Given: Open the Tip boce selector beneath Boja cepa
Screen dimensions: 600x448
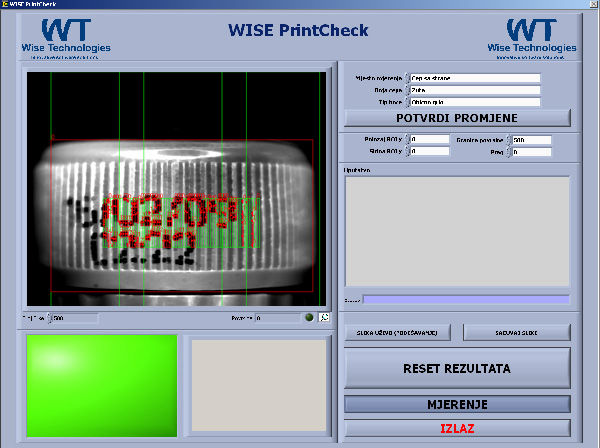Looking at the screenshot, I should pyautogui.click(x=475, y=102).
